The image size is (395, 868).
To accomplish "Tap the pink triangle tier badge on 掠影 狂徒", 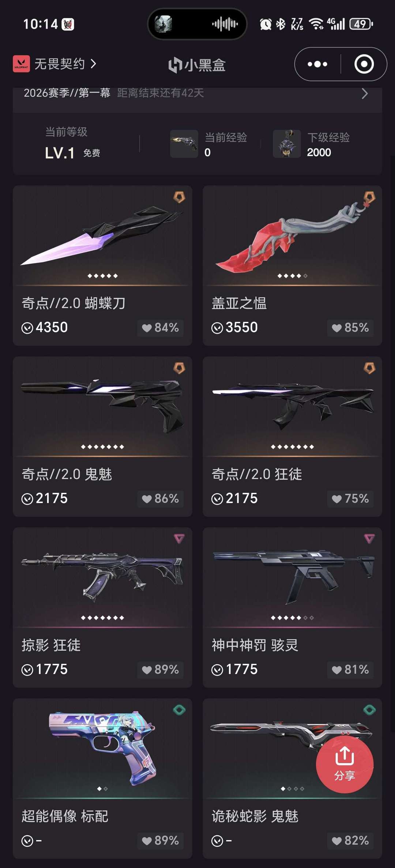I will tap(179, 538).
